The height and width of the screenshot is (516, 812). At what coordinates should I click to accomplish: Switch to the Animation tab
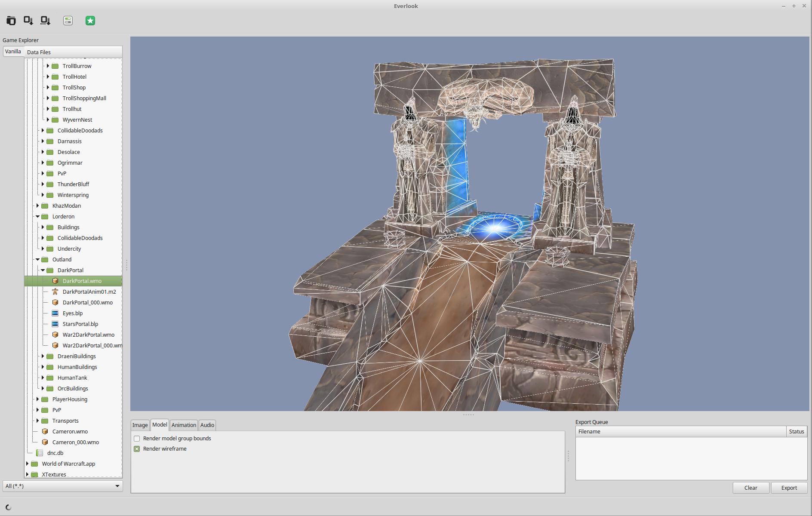[184, 425]
